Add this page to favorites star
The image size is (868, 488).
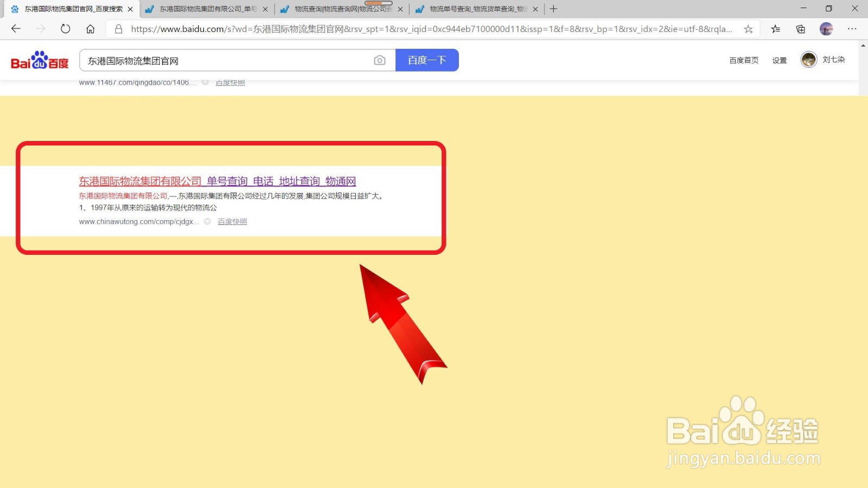coord(748,29)
